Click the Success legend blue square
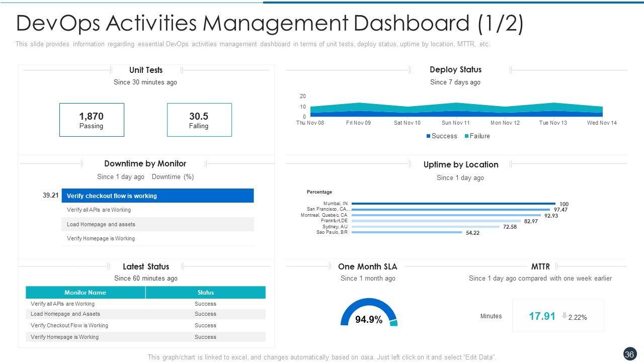The height and width of the screenshot is (362, 644). (x=429, y=136)
